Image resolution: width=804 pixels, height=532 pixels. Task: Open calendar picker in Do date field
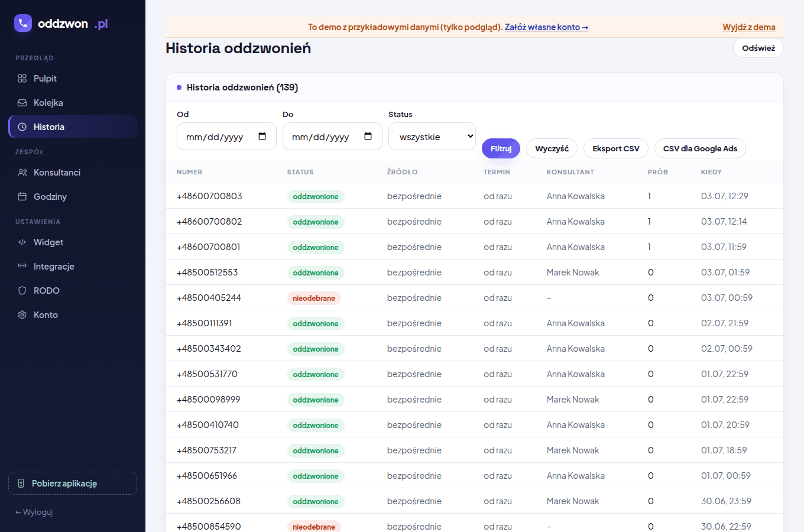tap(368, 137)
